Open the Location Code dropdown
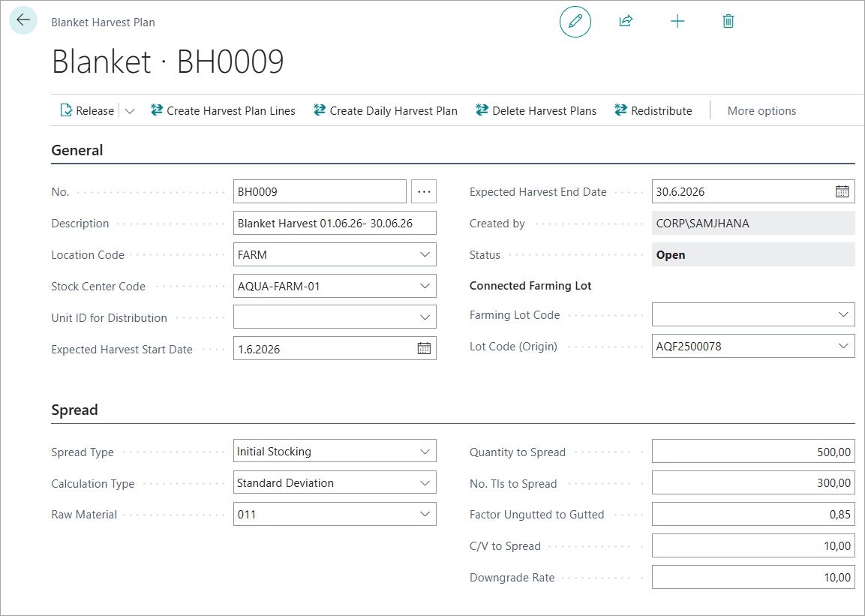 [425, 255]
